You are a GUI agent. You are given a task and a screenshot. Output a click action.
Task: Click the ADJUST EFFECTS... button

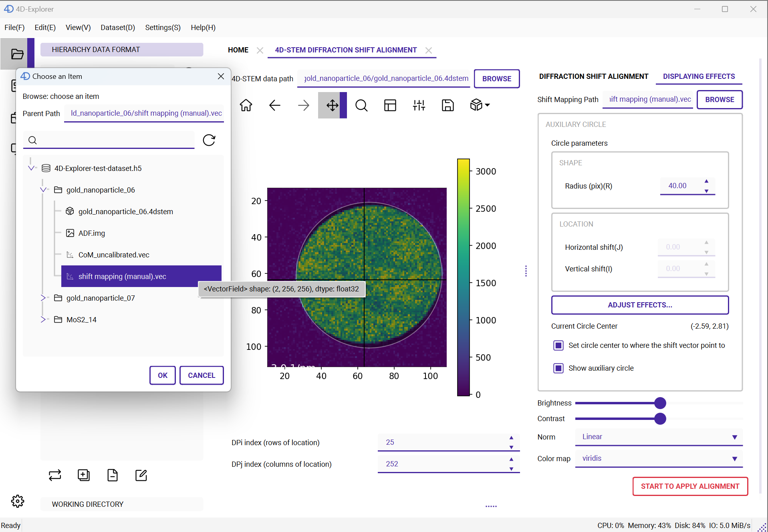point(640,305)
